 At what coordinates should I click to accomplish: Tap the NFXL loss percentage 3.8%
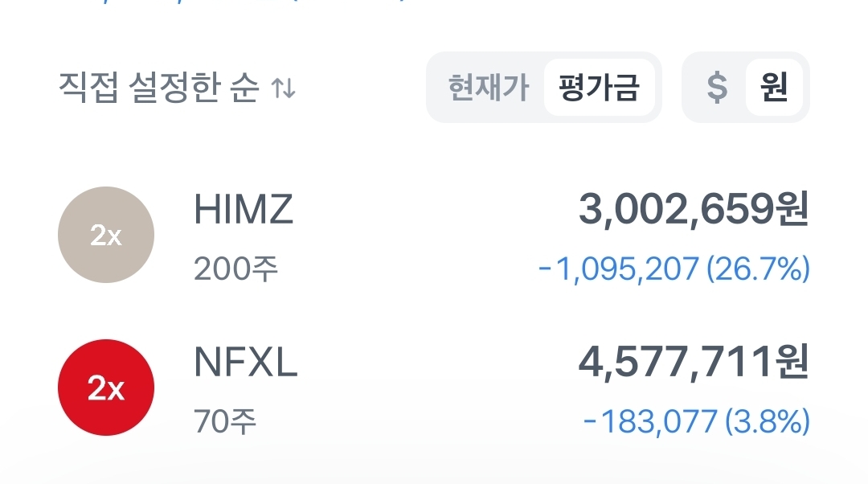point(767,421)
